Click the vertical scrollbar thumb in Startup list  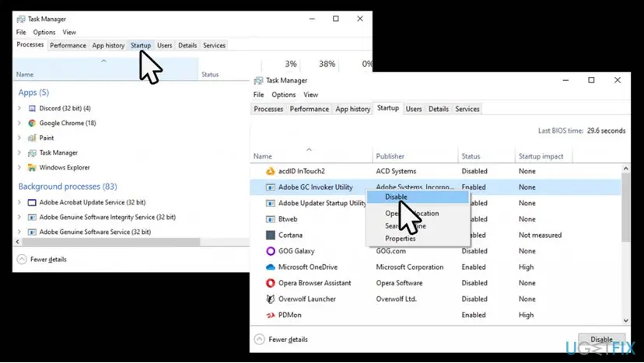(625, 208)
